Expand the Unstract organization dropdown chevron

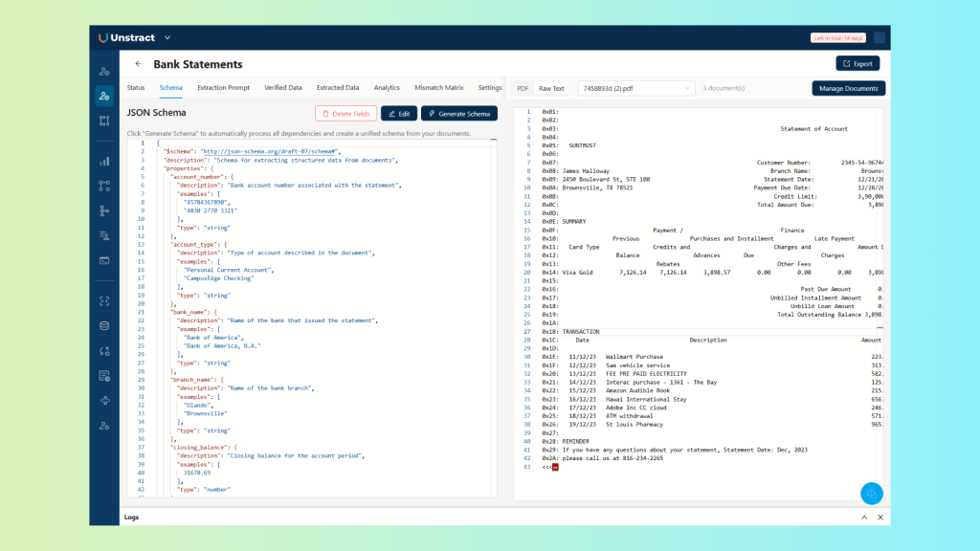click(167, 38)
